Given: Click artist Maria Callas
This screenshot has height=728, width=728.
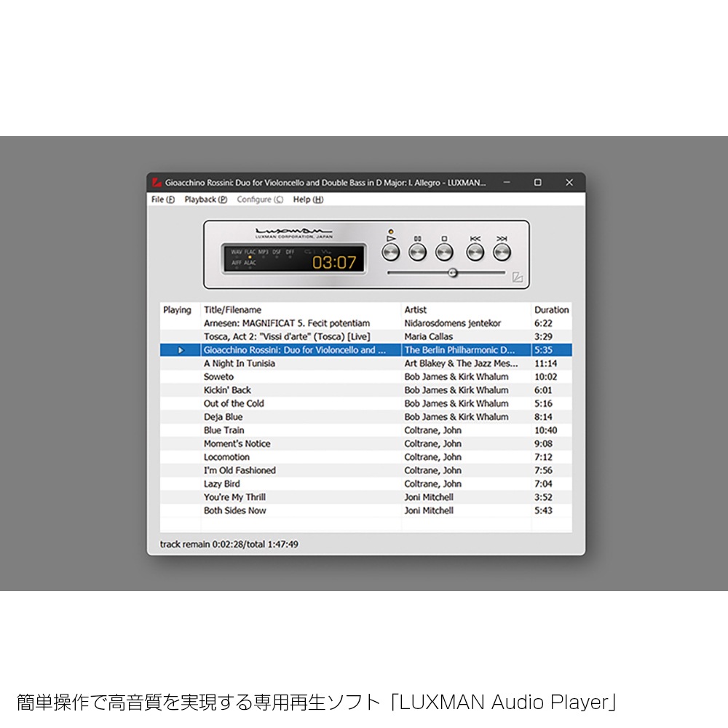Looking at the screenshot, I should [x=428, y=336].
